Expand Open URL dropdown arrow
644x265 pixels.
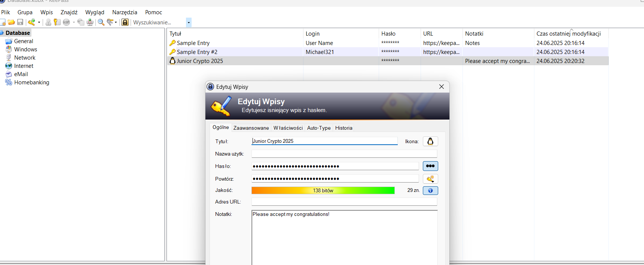pos(74,22)
